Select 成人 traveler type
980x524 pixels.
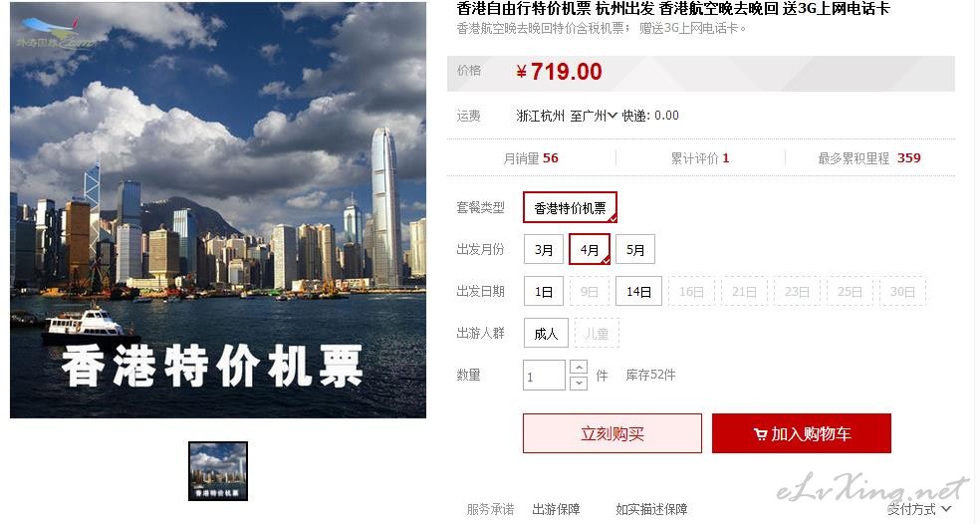click(x=546, y=334)
